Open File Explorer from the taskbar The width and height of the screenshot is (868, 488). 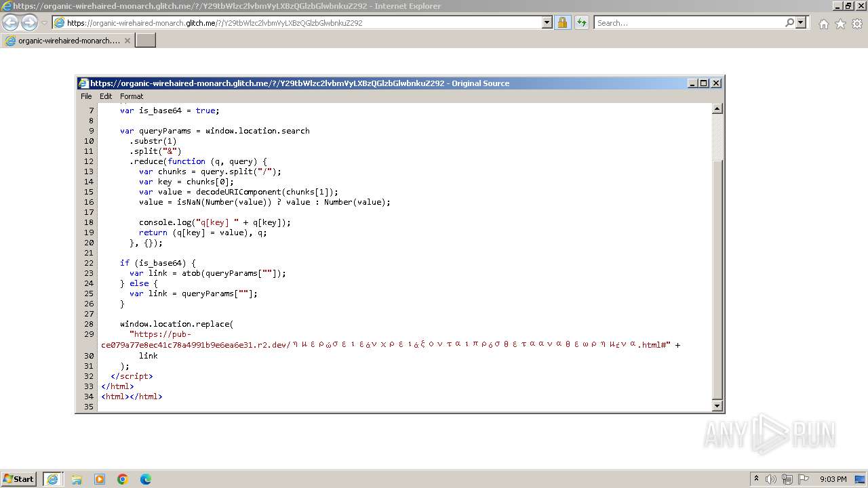tap(77, 479)
